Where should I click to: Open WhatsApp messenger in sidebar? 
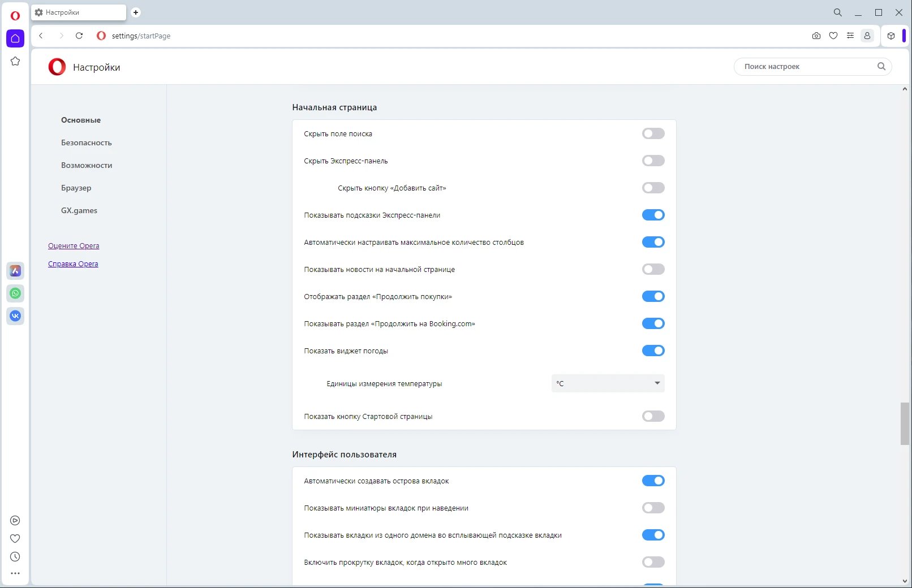[x=15, y=293]
